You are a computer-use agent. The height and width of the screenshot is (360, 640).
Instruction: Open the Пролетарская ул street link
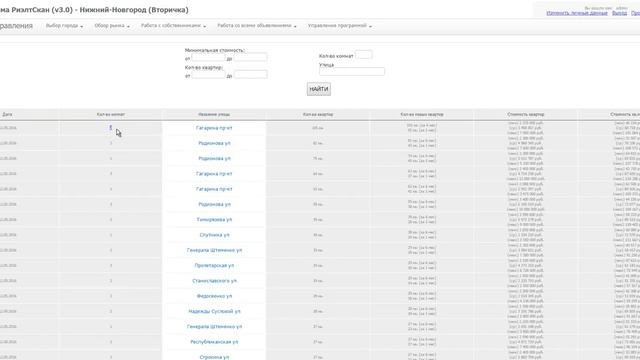(214, 265)
